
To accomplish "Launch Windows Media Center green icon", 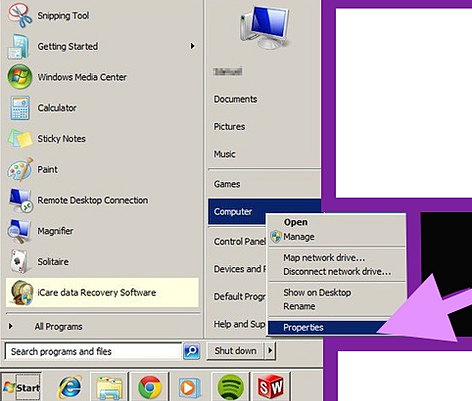I will (20, 77).
